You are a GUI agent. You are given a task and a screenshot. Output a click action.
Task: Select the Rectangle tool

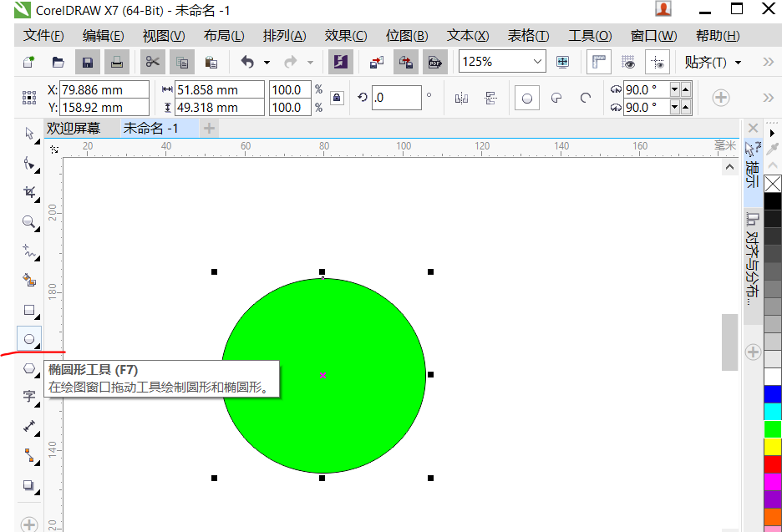(x=29, y=310)
